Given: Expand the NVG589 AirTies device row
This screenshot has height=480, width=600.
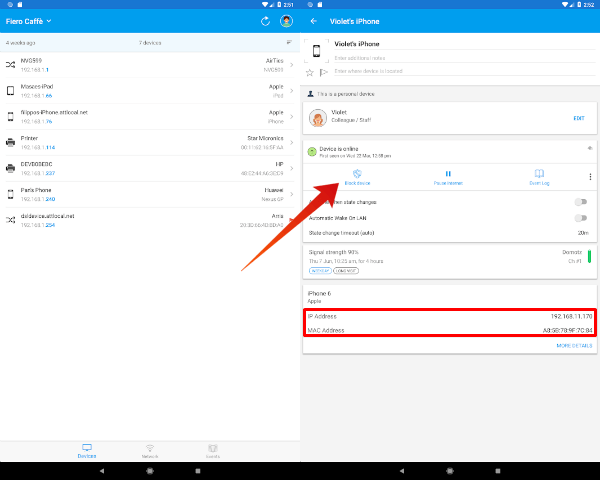Looking at the screenshot, I should (292, 65).
